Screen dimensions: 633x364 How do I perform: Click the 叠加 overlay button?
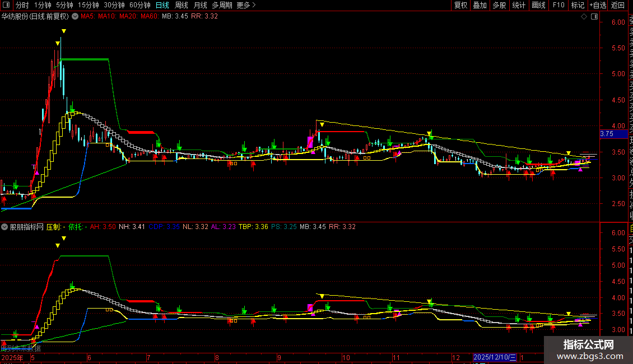(x=480, y=5)
